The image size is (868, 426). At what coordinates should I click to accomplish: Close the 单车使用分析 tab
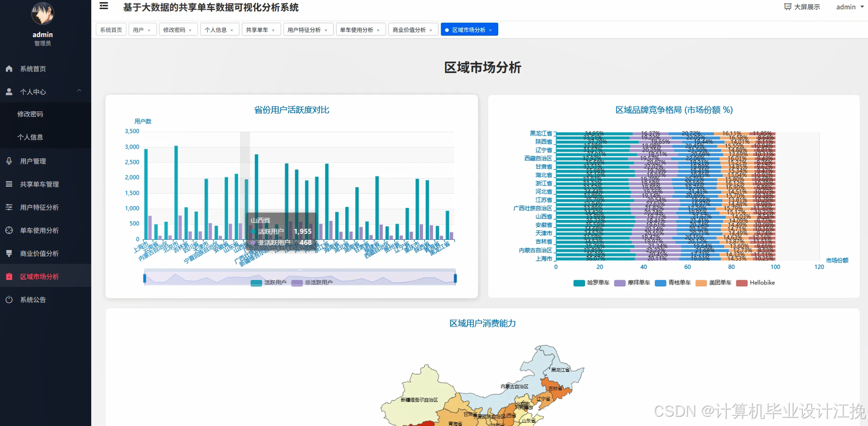click(x=378, y=30)
